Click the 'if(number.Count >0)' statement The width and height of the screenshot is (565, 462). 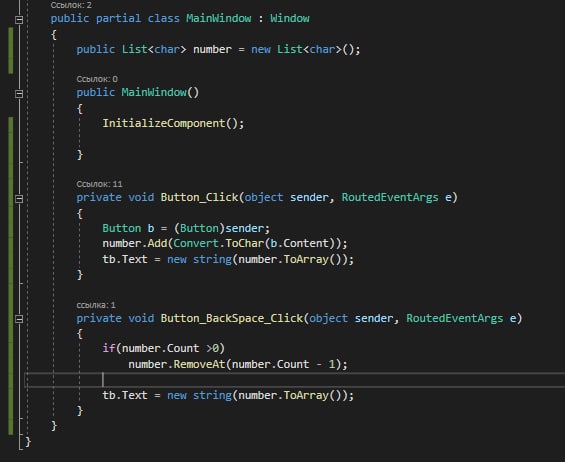click(x=164, y=348)
